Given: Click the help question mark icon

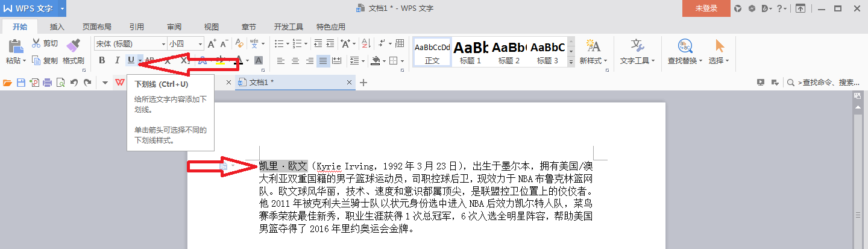Looking at the screenshot, I should tap(780, 8).
